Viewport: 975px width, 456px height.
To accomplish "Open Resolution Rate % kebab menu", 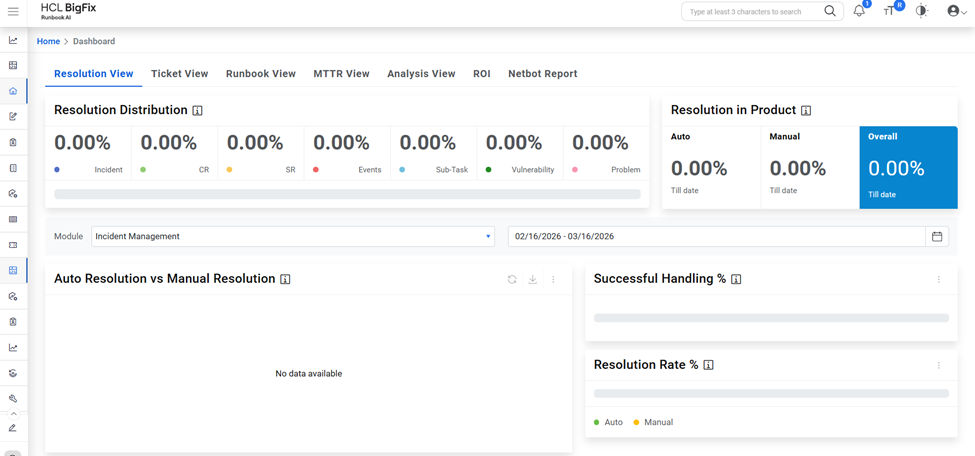I will click(939, 365).
